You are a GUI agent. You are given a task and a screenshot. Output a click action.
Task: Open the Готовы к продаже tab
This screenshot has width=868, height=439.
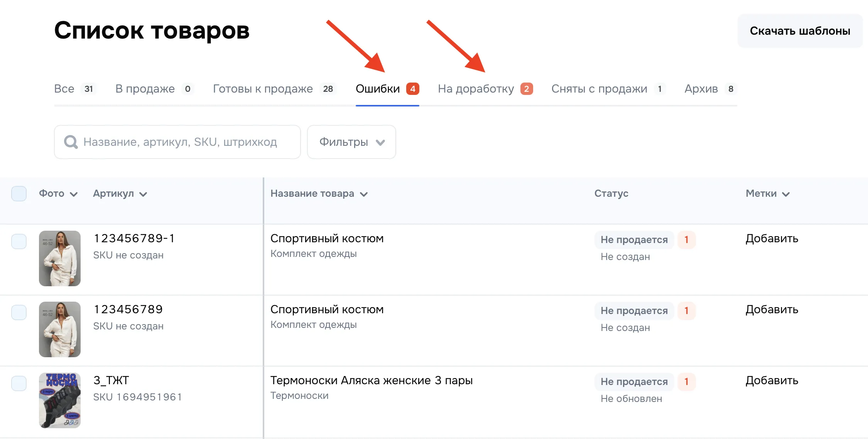pos(263,89)
